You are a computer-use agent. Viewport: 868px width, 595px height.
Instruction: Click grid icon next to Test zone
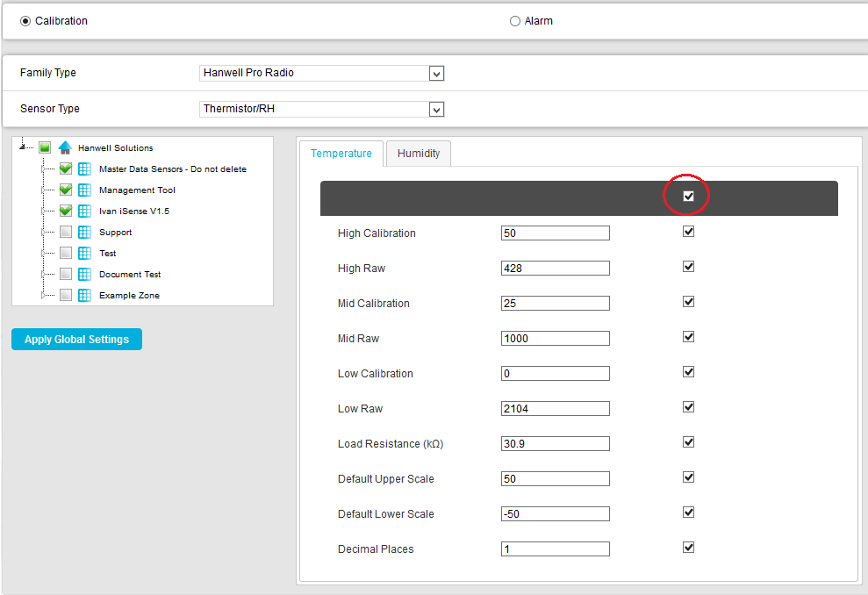point(85,254)
